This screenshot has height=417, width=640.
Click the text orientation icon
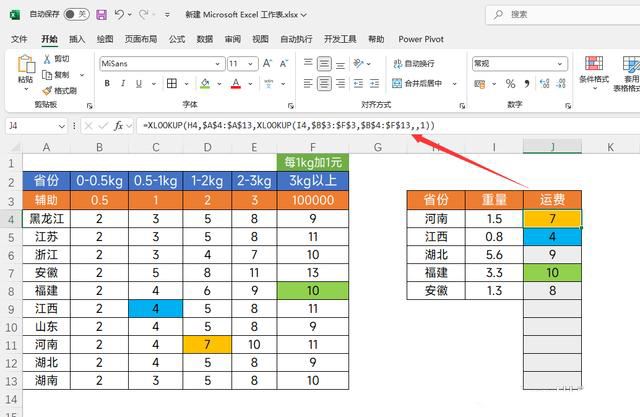pos(359,63)
